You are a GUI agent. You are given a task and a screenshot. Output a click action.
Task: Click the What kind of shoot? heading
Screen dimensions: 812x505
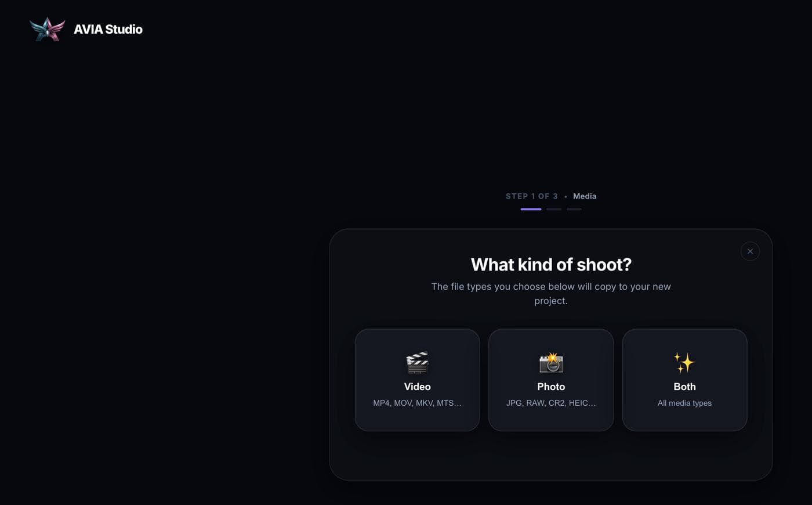click(551, 265)
